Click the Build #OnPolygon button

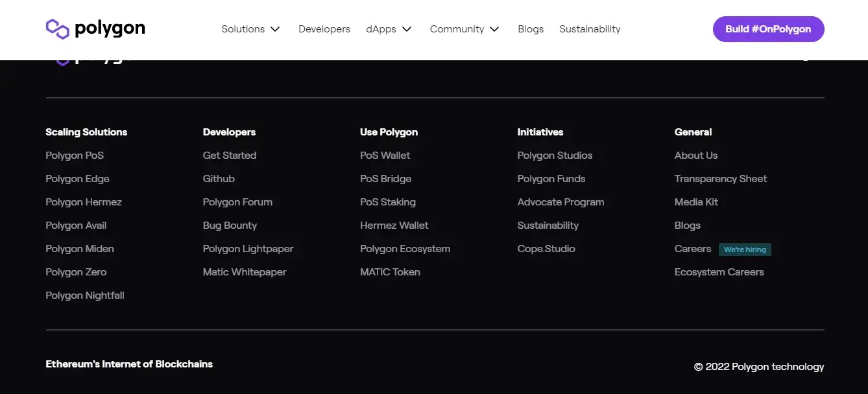pos(768,29)
